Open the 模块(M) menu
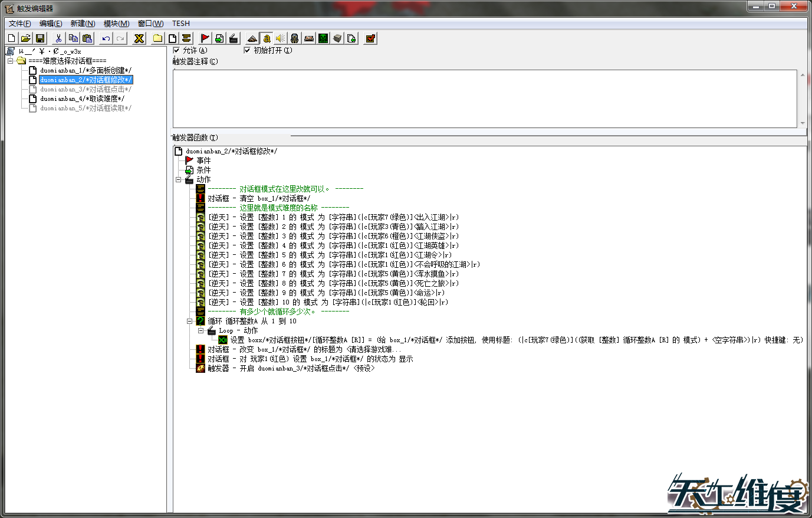This screenshot has height=518, width=812. [x=116, y=24]
